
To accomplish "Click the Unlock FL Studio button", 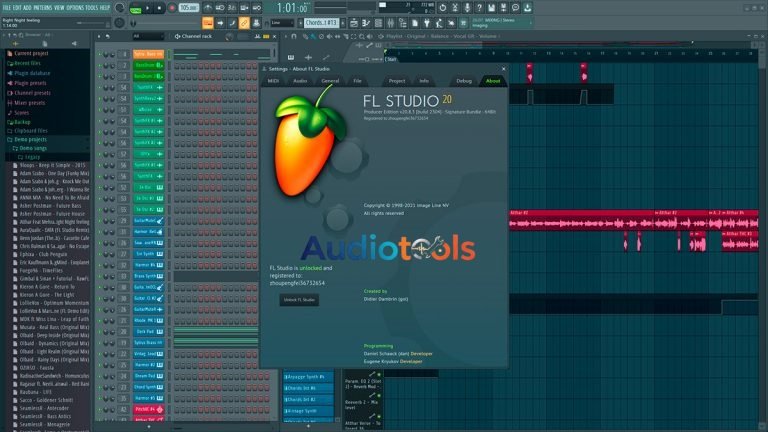I will [299, 300].
